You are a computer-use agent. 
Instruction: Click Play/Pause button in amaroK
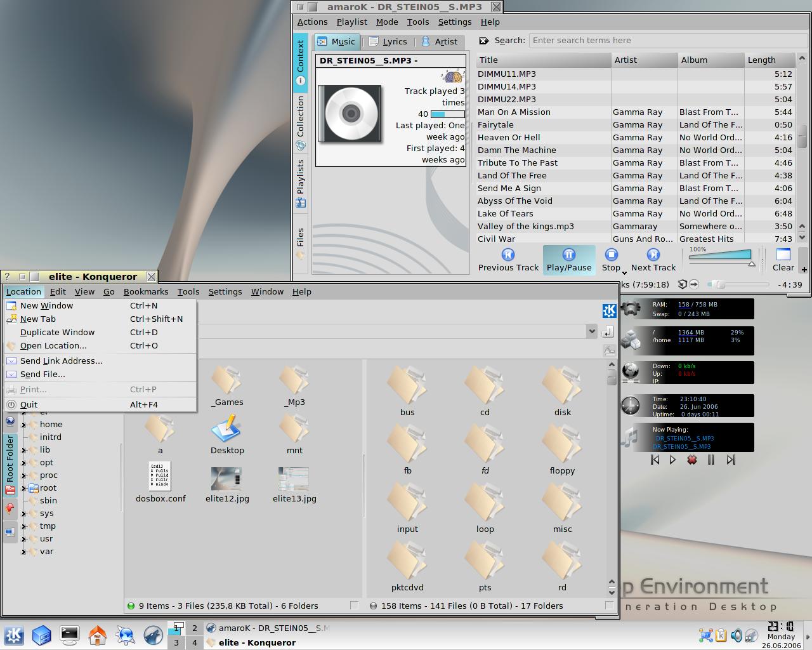[569, 260]
